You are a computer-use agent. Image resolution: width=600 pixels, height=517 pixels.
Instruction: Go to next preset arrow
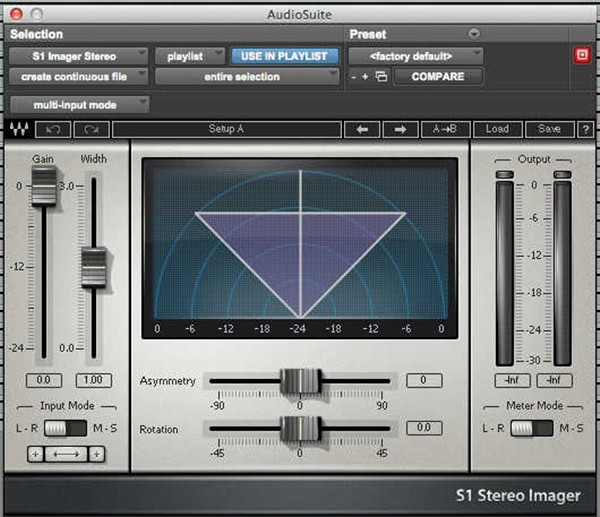pos(400,129)
